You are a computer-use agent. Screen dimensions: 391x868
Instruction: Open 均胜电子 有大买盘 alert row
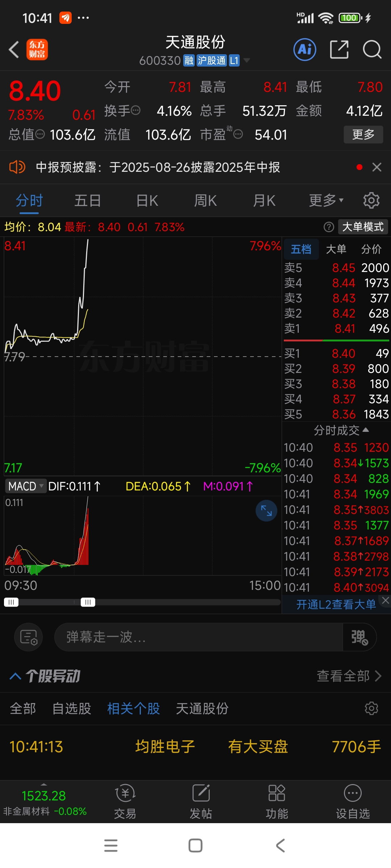(195, 746)
